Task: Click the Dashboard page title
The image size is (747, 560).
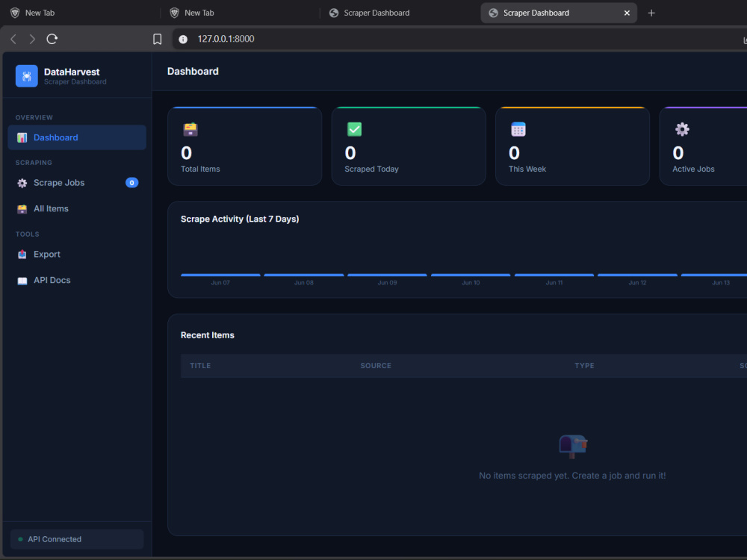Action: [193, 72]
